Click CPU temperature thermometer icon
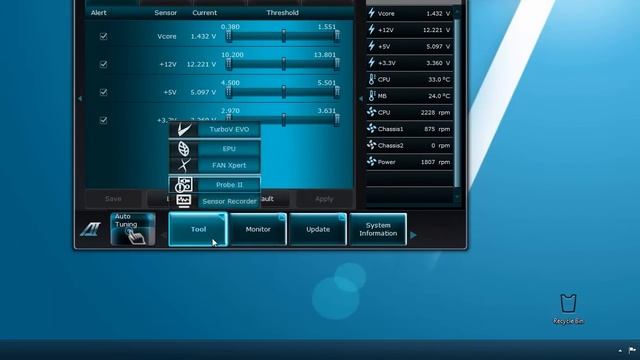 tap(371, 79)
